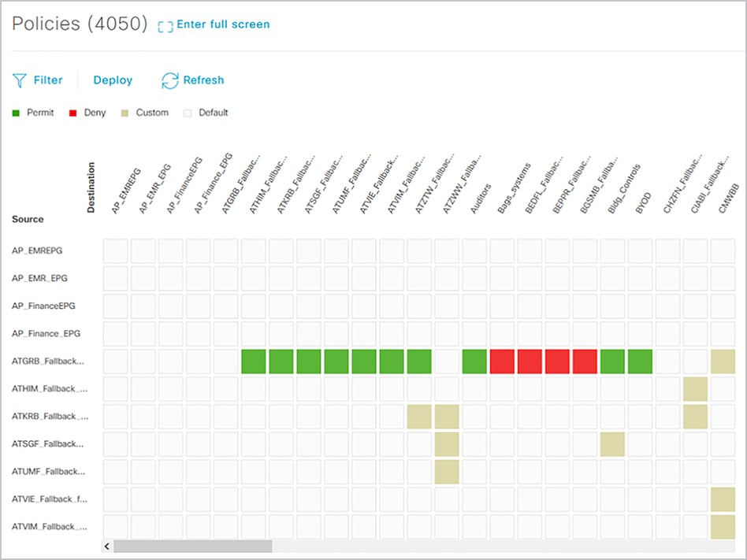Click the red Deny legend square
The image size is (747, 560).
point(72,113)
